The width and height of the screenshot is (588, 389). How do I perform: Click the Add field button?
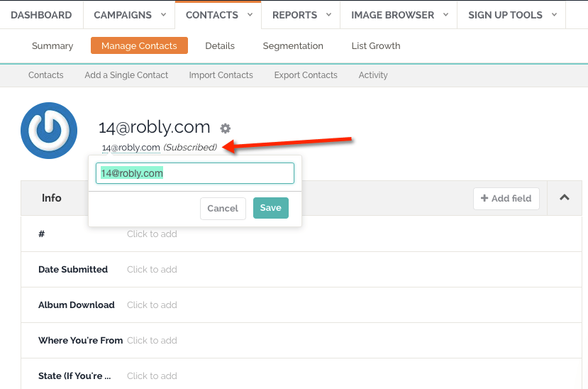[506, 199]
